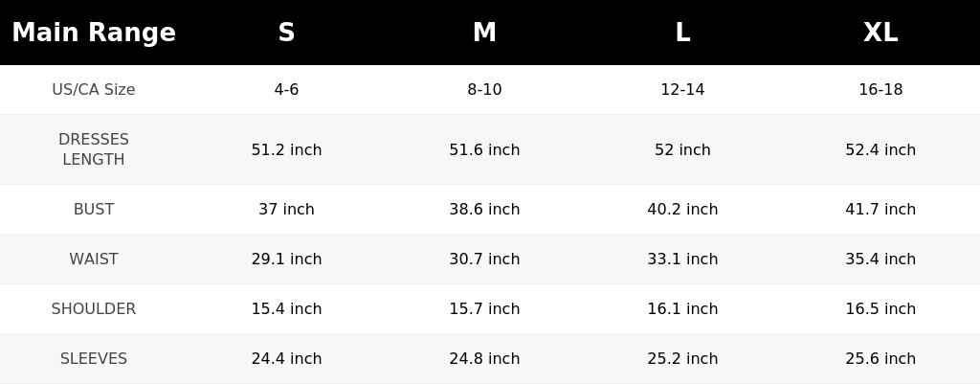
Task: Click the 40.2 inch bust cell
Action: pos(682,209)
